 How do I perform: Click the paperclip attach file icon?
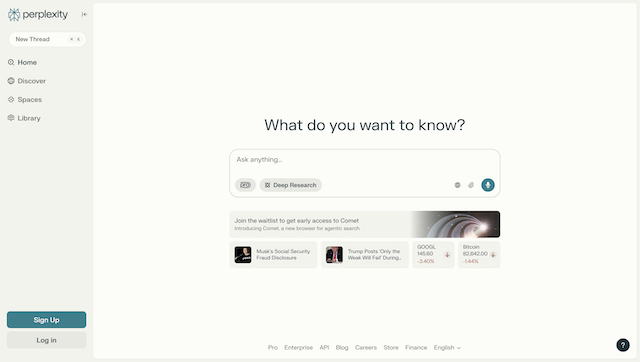(471, 185)
